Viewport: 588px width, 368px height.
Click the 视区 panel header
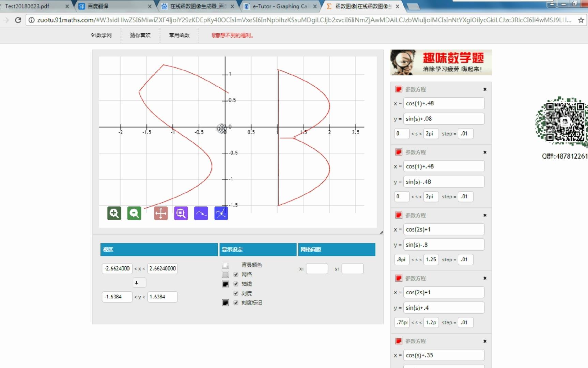pos(159,250)
